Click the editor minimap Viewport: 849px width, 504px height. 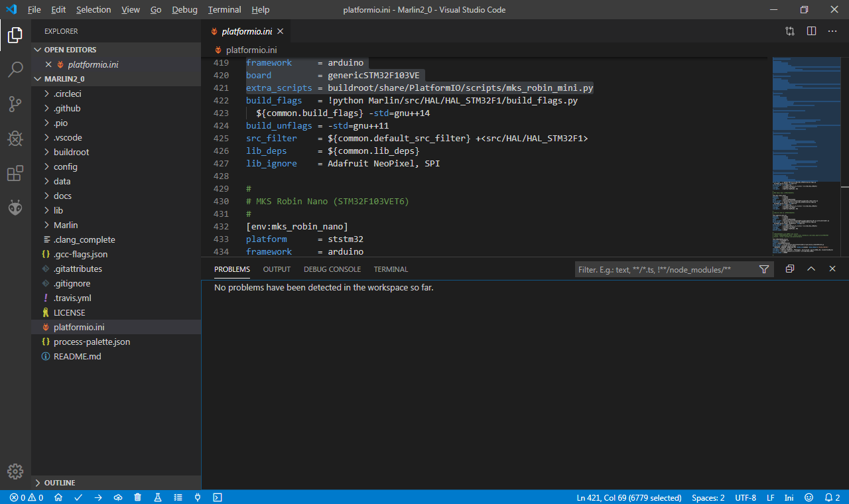coord(807,156)
